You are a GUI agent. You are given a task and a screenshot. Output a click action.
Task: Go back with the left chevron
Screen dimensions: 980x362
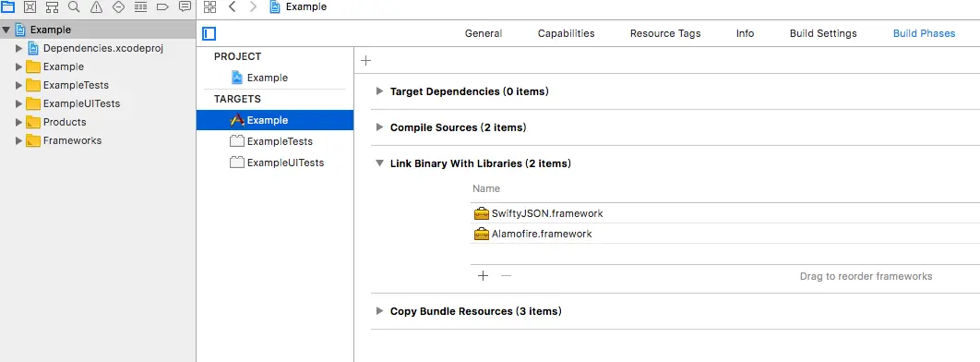click(232, 7)
